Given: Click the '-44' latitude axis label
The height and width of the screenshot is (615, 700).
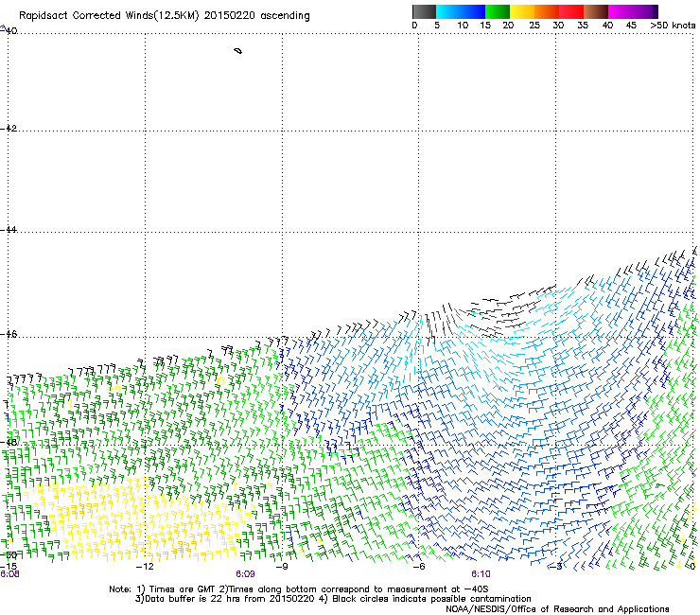Looking at the screenshot, I should (x=9, y=230).
